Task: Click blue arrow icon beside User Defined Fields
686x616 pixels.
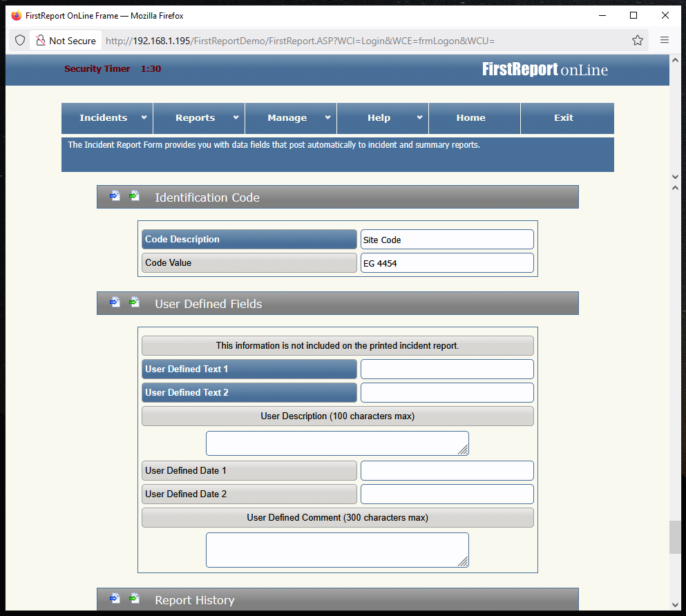Action: pyautogui.click(x=115, y=302)
